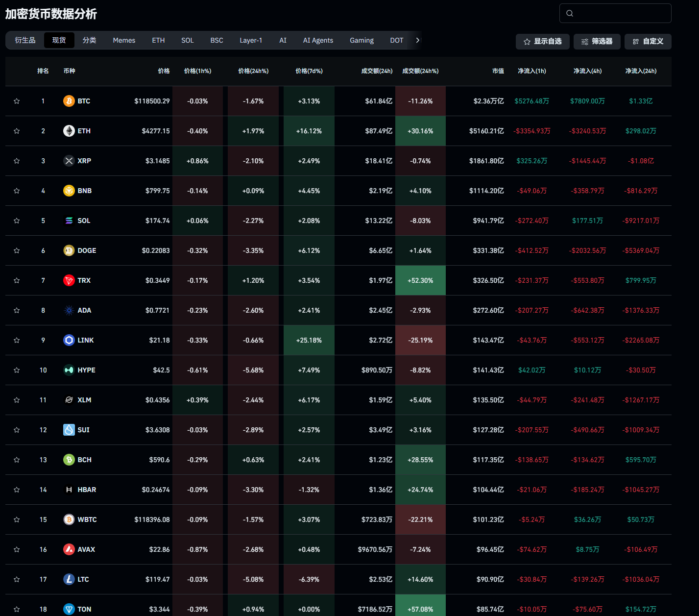The width and height of the screenshot is (699, 616).
Task: Open the 筛选器 filter button
Action: [597, 42]
